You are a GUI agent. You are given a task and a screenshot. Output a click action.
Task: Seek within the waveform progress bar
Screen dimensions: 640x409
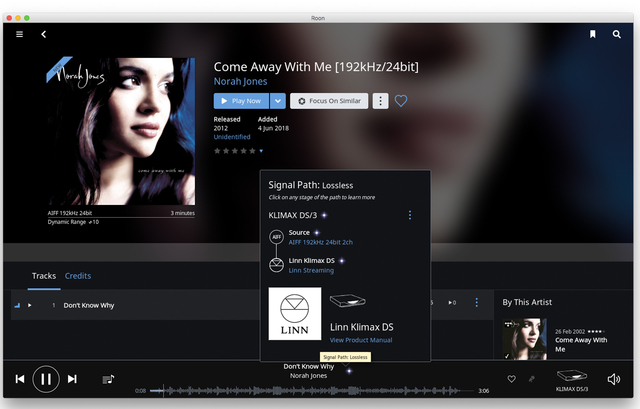(312, 391)
